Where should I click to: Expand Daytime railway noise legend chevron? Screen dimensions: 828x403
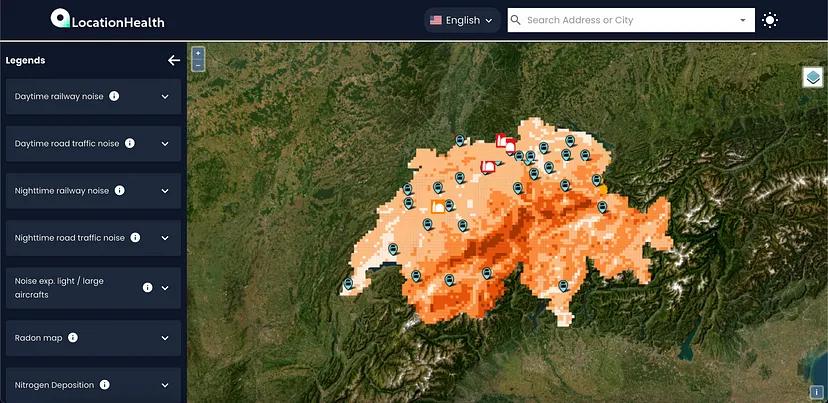point(165,97)
